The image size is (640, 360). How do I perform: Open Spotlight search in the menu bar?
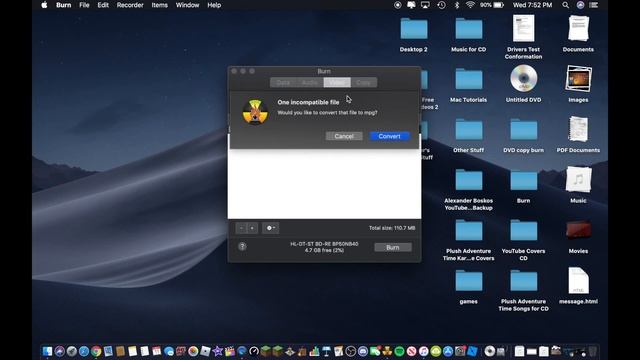565,5
